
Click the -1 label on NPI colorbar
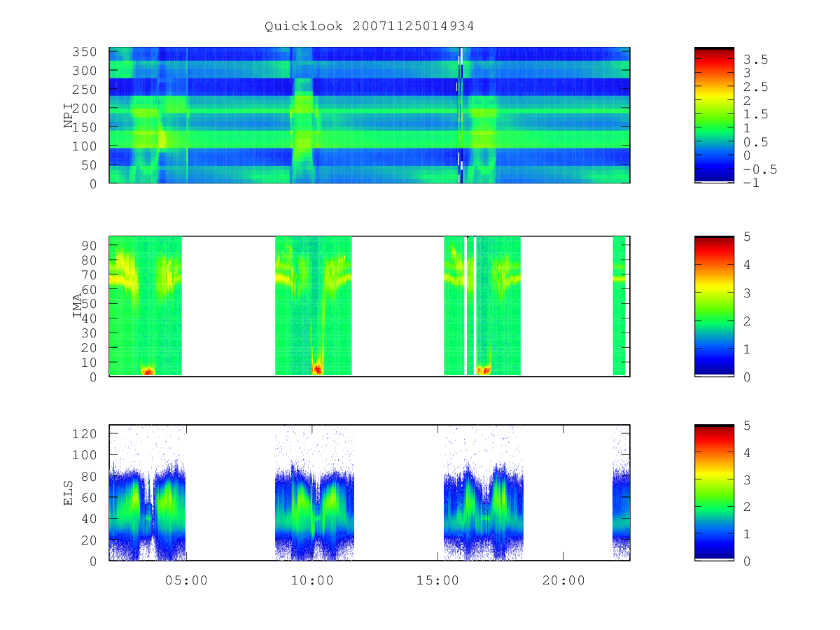(x=751, y=183)
